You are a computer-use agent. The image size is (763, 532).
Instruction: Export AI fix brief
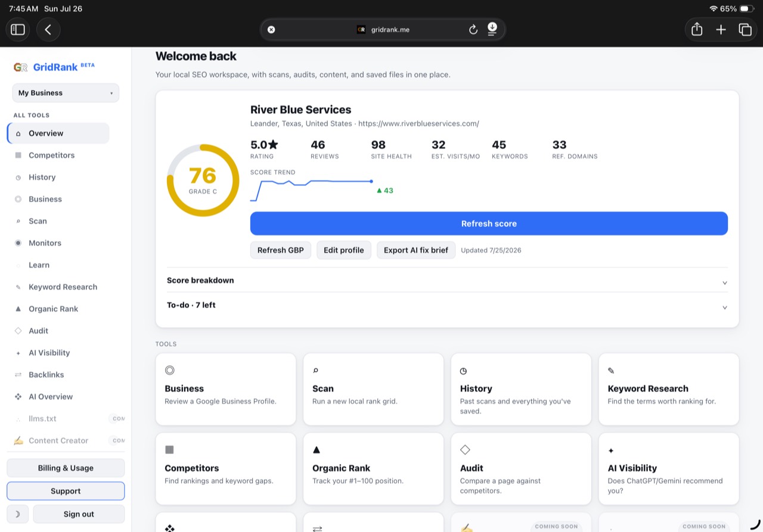point(416,250)
